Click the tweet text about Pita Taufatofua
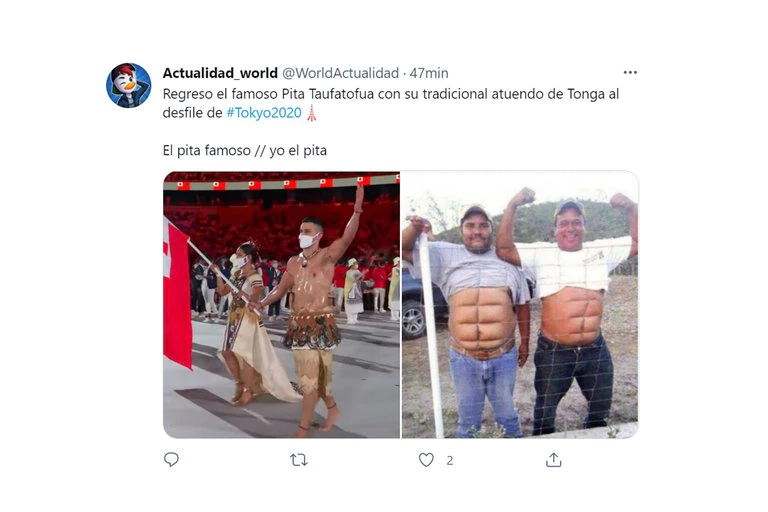This screenshot has width=768, height=512. 391,103
